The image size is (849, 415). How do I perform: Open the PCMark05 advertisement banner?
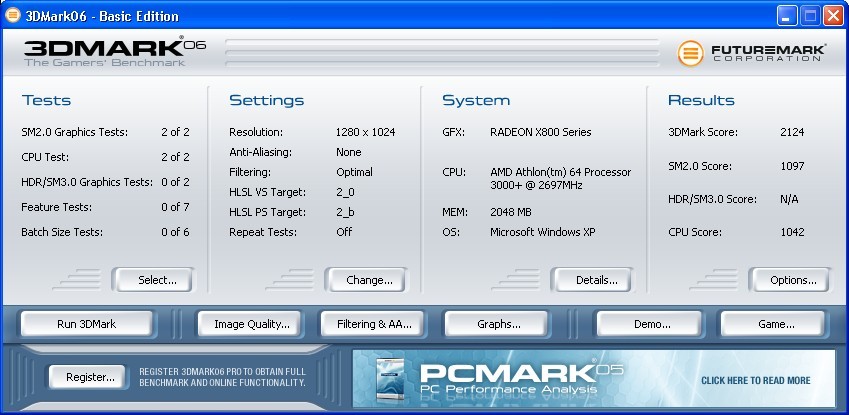[594, 378]
